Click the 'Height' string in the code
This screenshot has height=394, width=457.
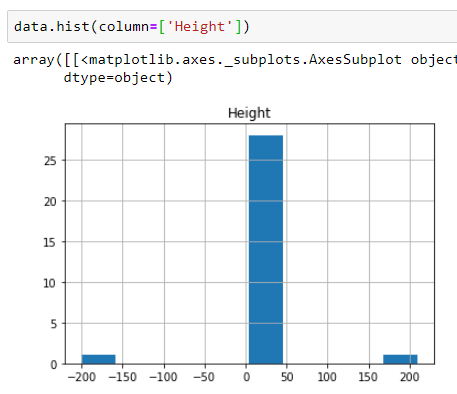point(200,27)
